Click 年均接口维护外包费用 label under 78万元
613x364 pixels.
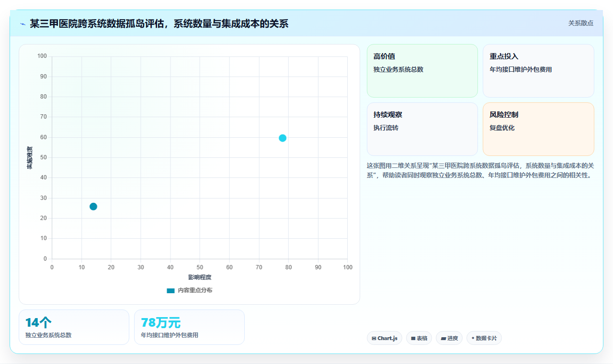point(170,335)
